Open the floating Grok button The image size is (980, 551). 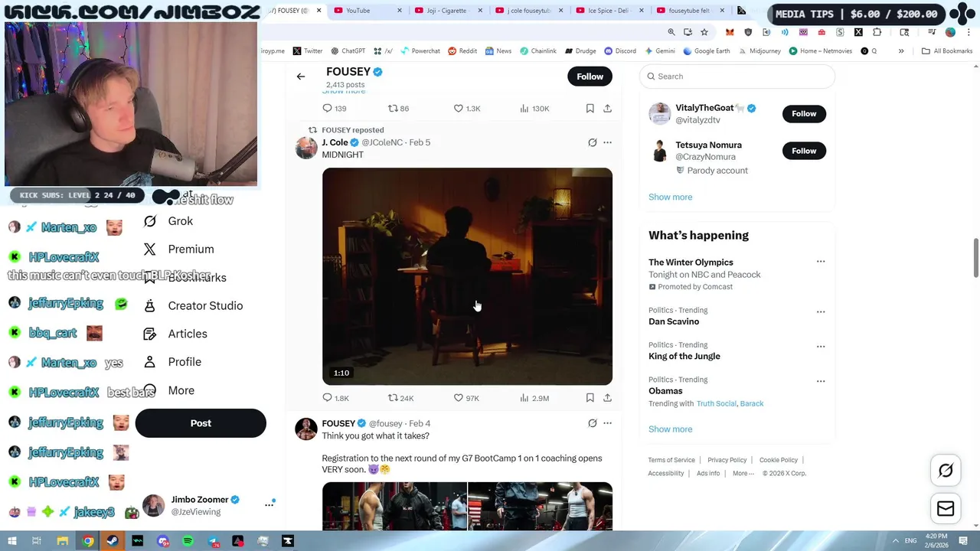(x=946, y=471)
